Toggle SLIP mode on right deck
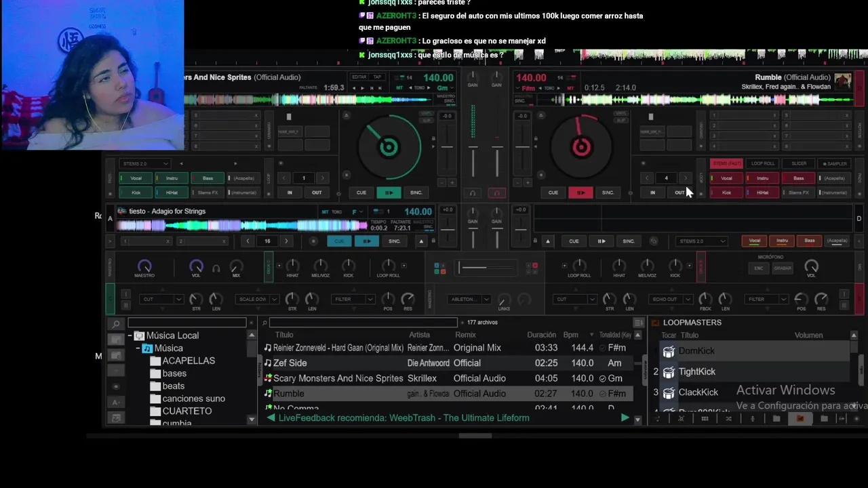Screen dimensions: 868x488 coord(620,121)
